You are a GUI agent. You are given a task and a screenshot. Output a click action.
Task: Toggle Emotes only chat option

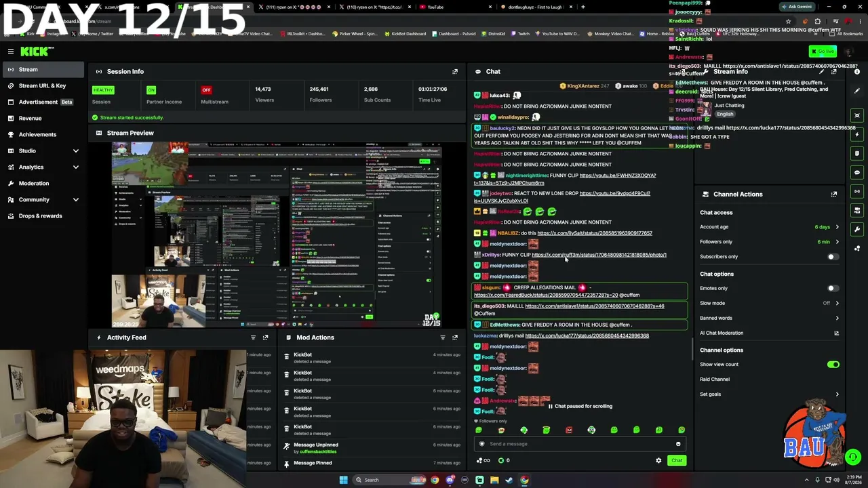coord(833,289)
